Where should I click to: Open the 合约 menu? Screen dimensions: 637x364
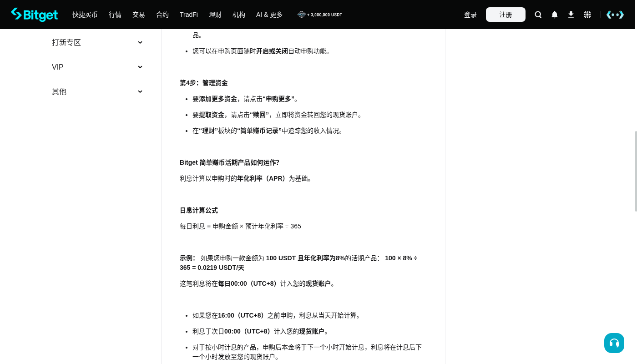point(162,15)
